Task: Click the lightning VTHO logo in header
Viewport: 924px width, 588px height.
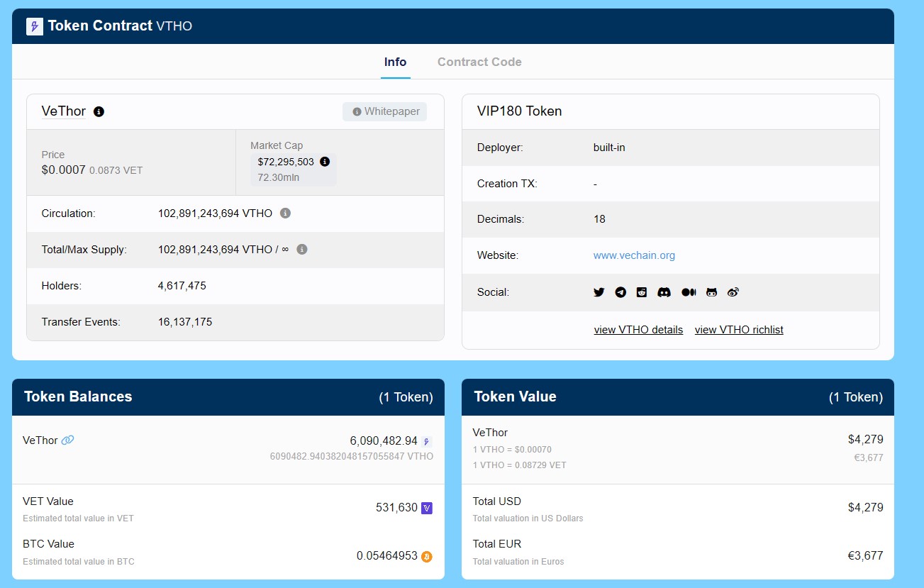Action: pyautogui.click(x=35, y=26)
